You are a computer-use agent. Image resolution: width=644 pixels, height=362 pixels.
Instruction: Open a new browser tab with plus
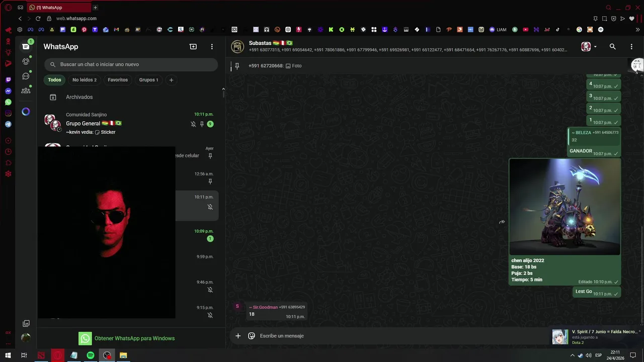coord(95,8)
